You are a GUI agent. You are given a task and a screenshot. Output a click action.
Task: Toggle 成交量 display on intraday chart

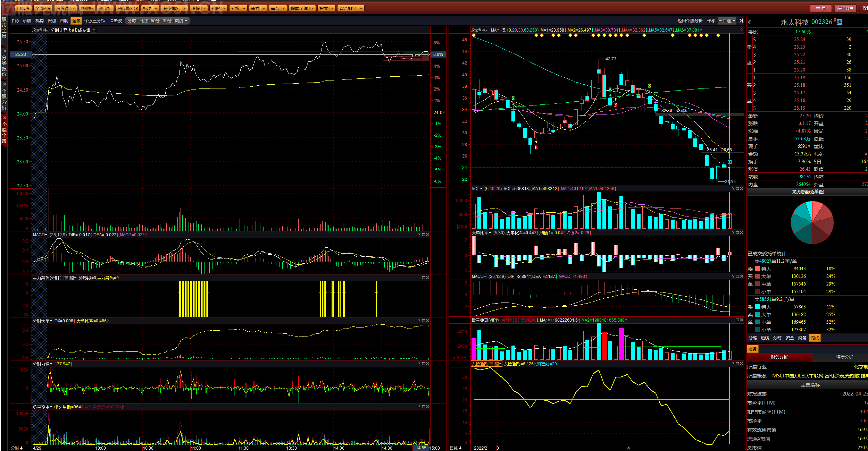[x=84, y=31]
